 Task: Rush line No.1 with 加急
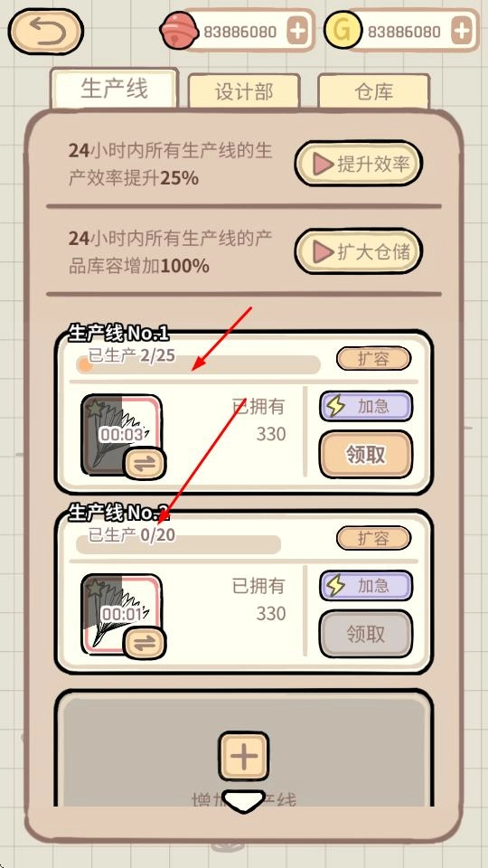366,406
